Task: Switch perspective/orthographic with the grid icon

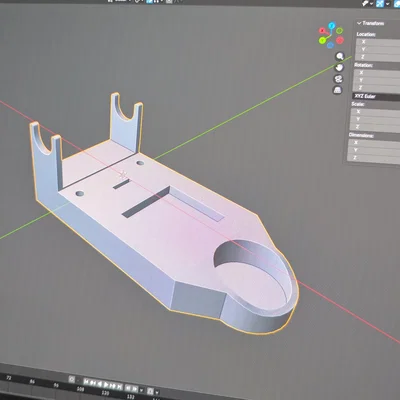Action: click(x=337, y=90)
